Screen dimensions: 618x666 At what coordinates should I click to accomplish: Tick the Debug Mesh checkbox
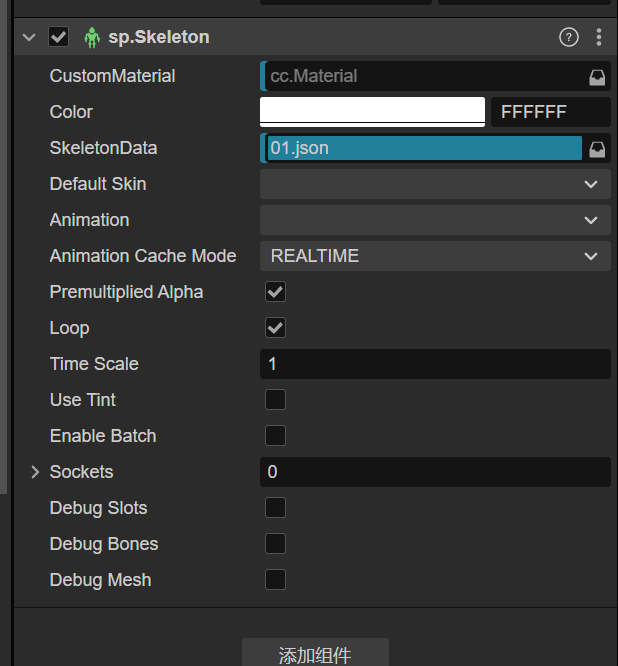pyautogui.click(x=275, y=580)
